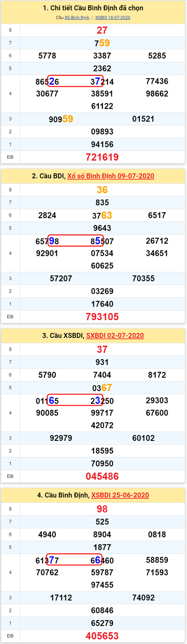This screenshot has height=644, width=187.
Task: Select special prize number 045486
Action: pos(102,476)
